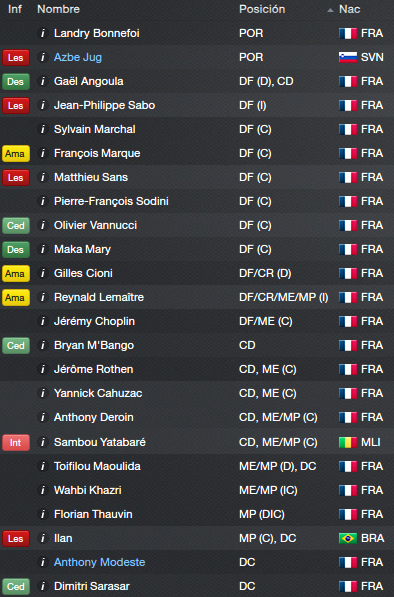Sort players by the Nombre column
394x597 pixels.
coord(58,9)
